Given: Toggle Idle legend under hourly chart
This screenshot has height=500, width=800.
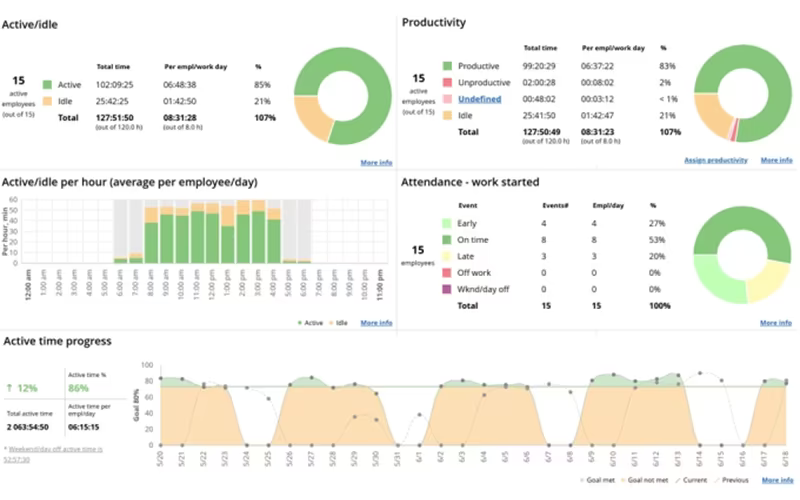Looking at the screenshot, I should tap(338, 323).
